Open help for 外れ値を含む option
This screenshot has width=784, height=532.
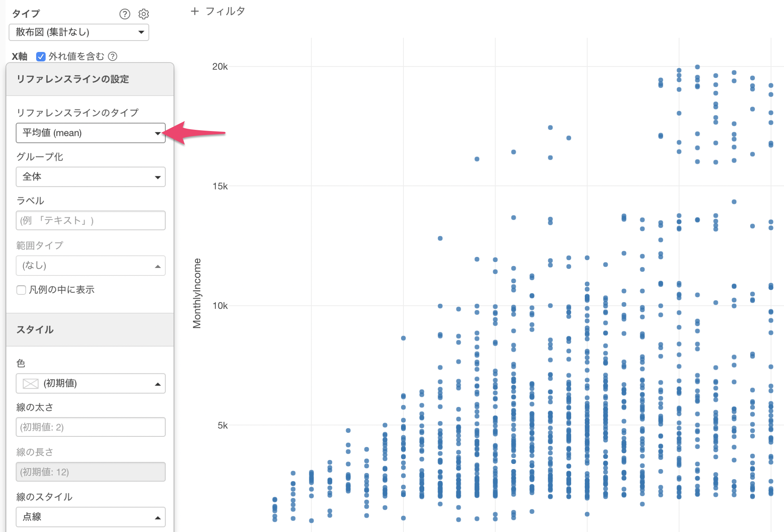click(113, 56)
